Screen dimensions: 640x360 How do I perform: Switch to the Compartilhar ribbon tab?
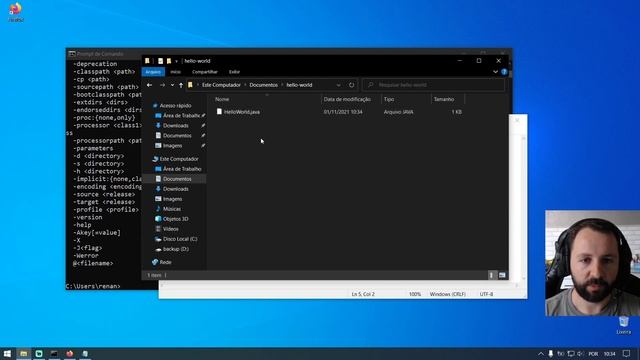(x=204, y=72)
